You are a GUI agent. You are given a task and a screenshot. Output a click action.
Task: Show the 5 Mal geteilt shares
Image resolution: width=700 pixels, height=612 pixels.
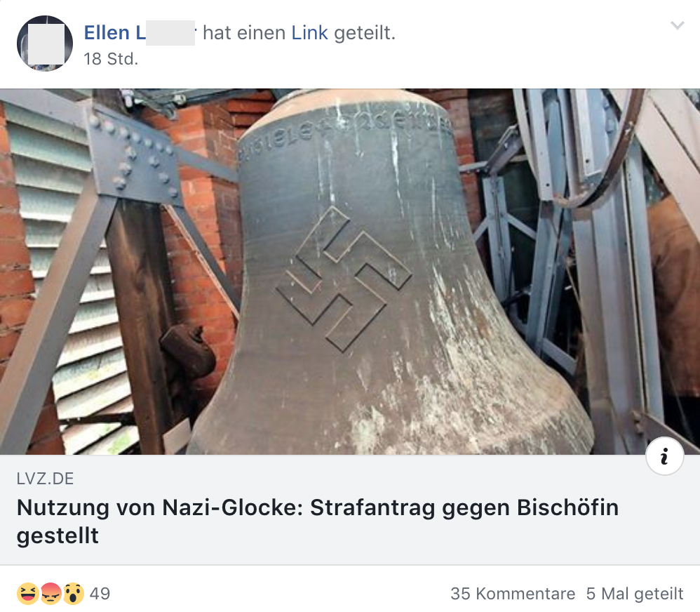634,594
